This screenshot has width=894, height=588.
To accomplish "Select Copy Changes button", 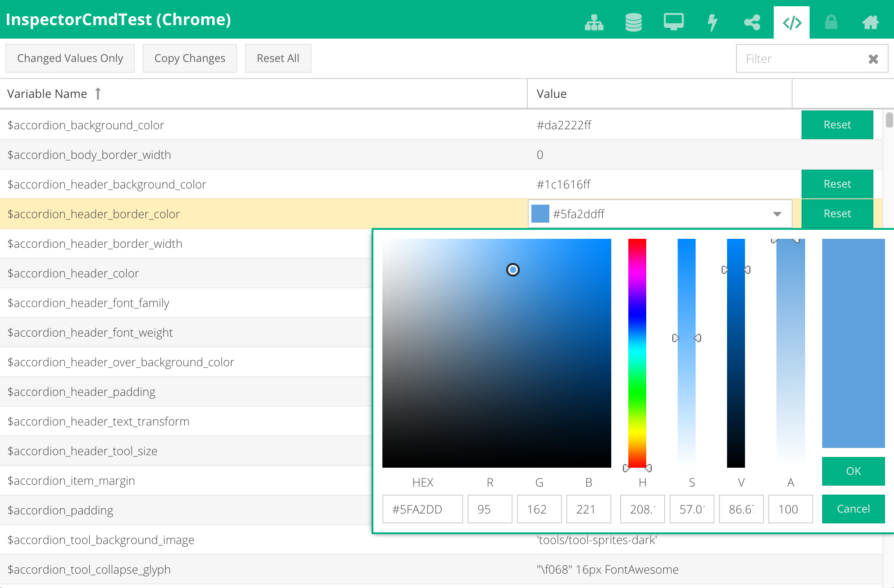I will point(189,58).
